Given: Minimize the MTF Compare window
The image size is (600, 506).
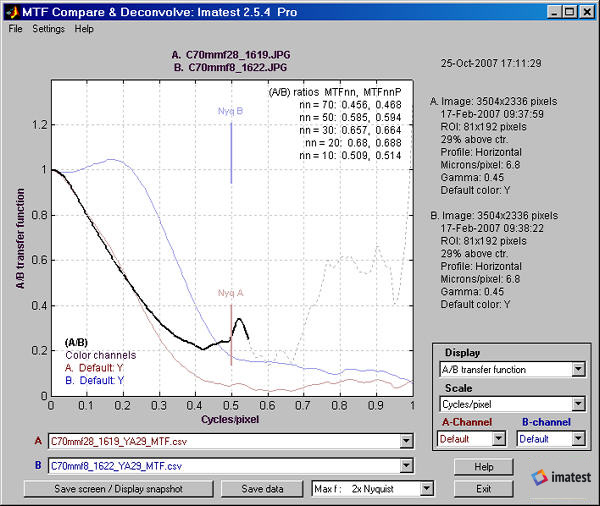Looking at the screenshot, I should click(554, 12).
